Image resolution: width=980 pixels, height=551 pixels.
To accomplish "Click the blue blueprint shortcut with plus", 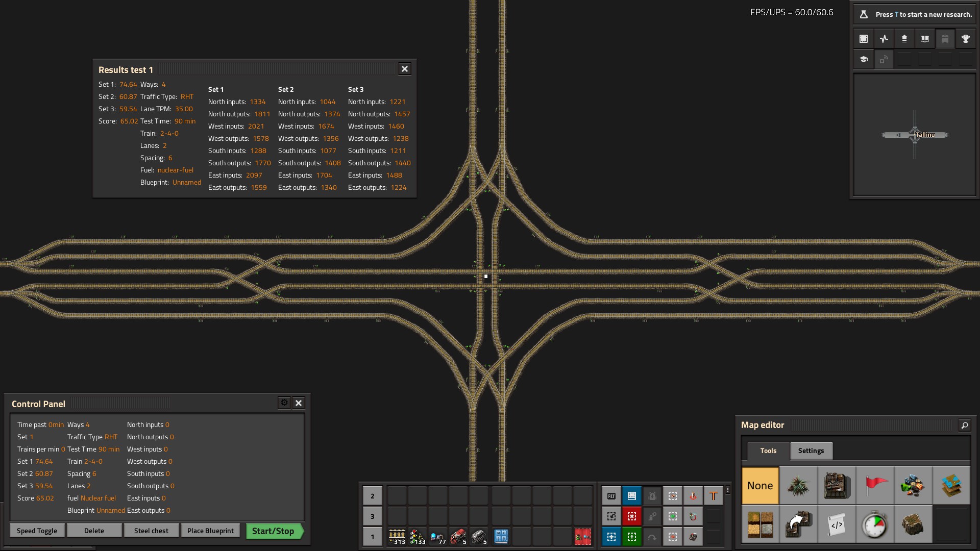I will [611, 536].
